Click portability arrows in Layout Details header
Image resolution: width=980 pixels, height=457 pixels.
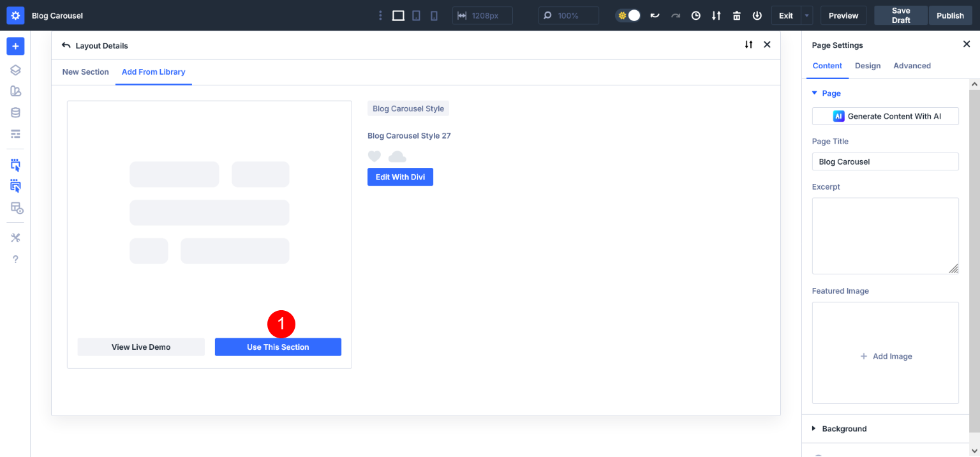[748, 45]
